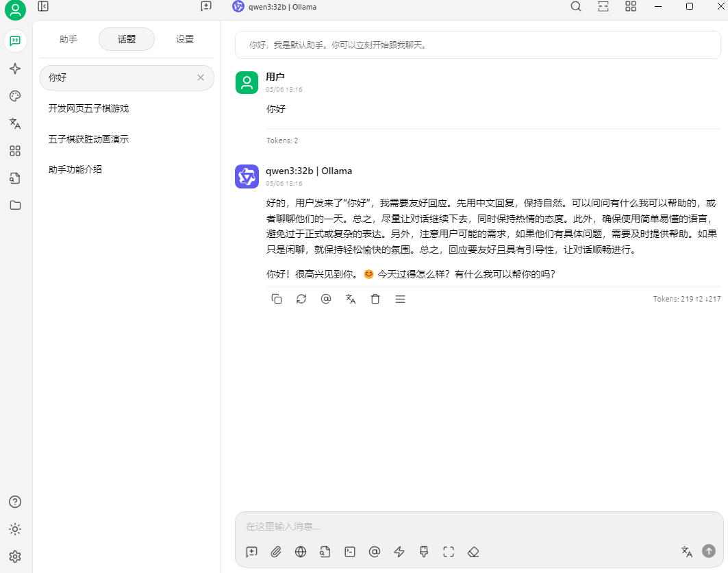Open the paintings palette icon in the sidebar
The image size is (728, 573).
coord(15,96)
